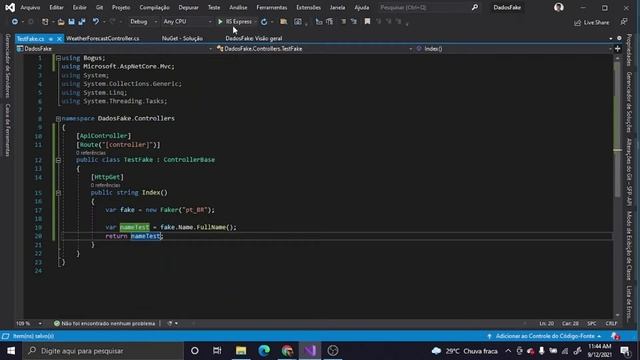Click the 29°C Chuva fraca weather widget
The image size is (640, 360).
click(x=465, y=351)
